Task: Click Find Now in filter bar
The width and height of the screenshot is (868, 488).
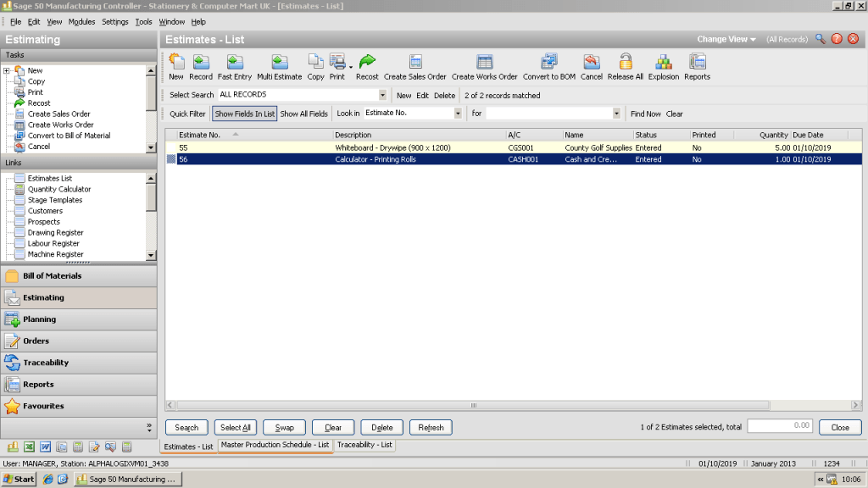Action: coord(645,114)
